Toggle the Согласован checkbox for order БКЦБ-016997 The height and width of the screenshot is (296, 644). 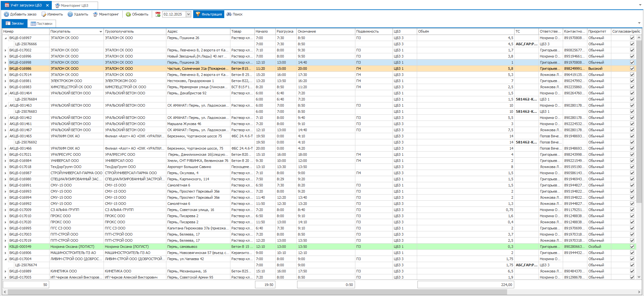coord(632,38)
